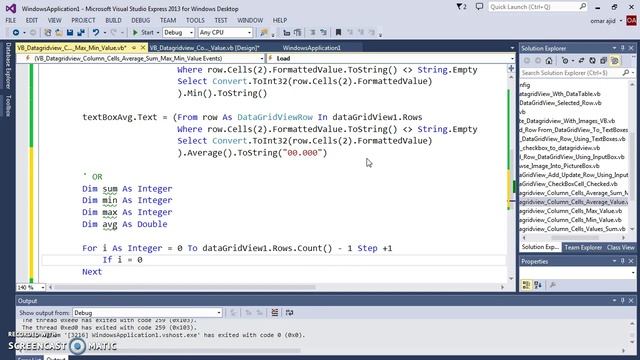Click the Categorized view icon in Properties

[527, 285]
